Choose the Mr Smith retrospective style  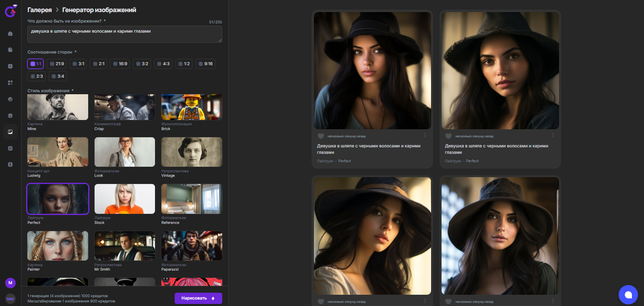125,246
